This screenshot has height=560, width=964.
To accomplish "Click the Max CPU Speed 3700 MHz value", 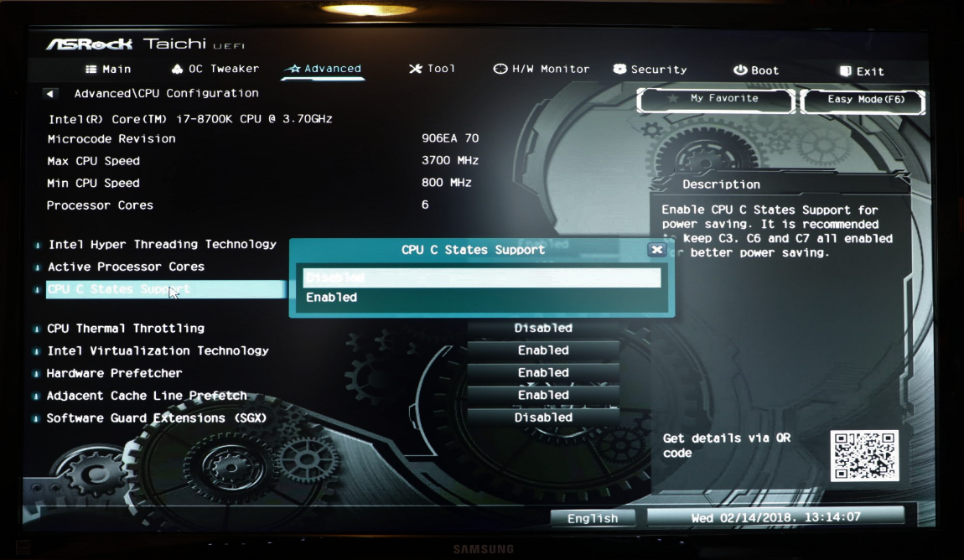I will click(x=450, y=160).
